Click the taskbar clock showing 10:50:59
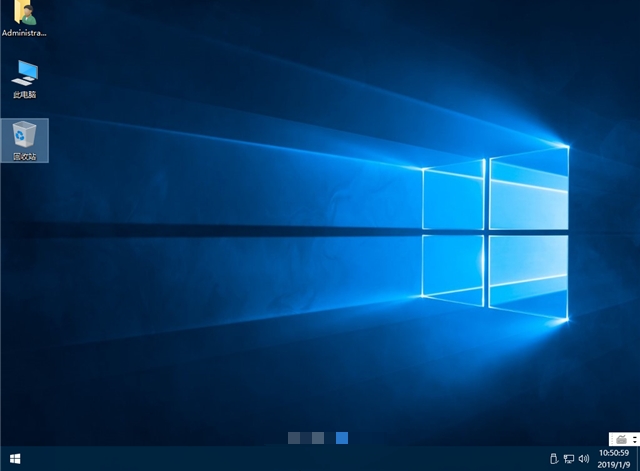Screen dimensions: 640x471 click(x=616, y=454)
